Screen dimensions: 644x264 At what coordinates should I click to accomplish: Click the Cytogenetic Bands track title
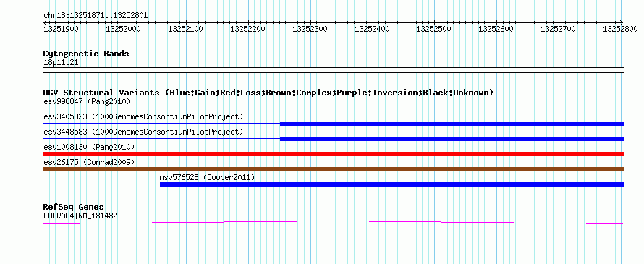pyautogui.click(x=86, y=54)
